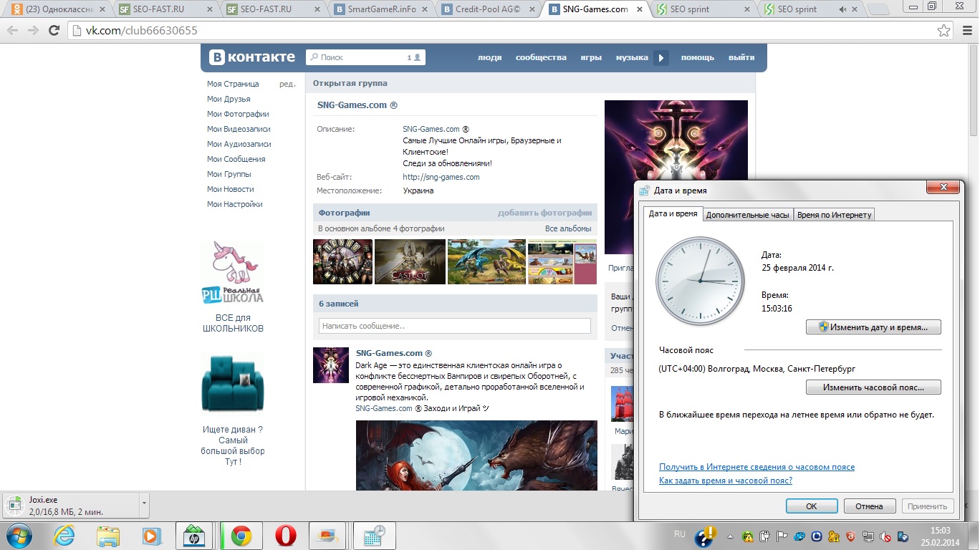The width and height of the screenshot is (980, 550).
Task: Click the добавить фотографии link
Action: coord(545,213)
